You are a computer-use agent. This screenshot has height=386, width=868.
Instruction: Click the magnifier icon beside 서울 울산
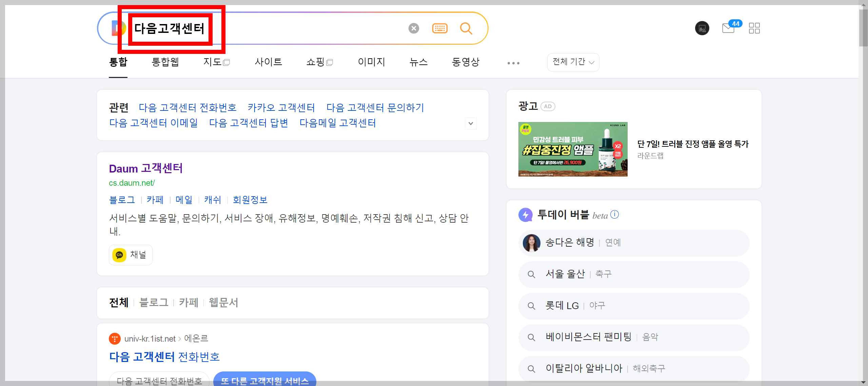tap(531, 274)
